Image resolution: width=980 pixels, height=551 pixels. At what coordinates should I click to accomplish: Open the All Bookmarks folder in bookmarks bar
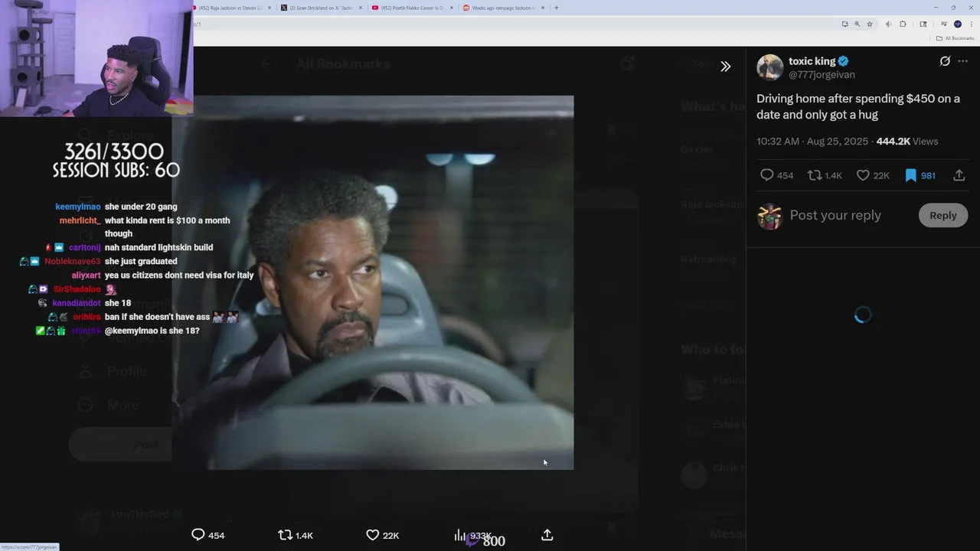point(954,37)
